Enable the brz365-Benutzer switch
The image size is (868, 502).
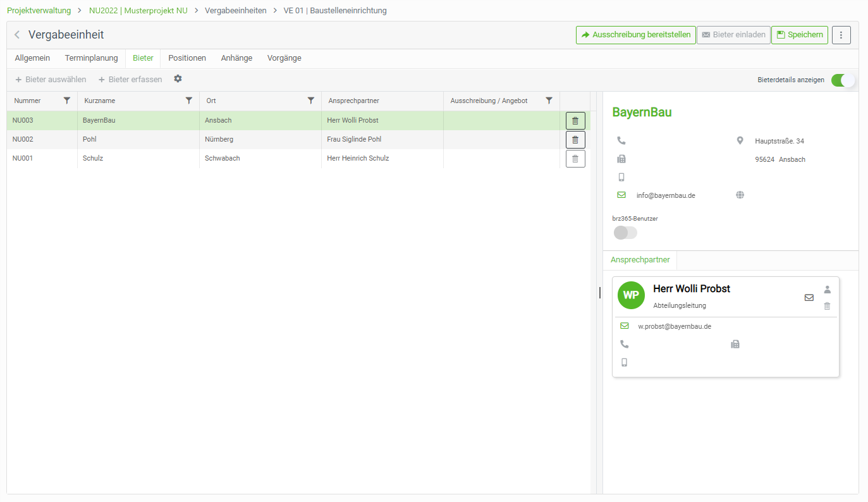pyautogui.click(x=626, y=233)
